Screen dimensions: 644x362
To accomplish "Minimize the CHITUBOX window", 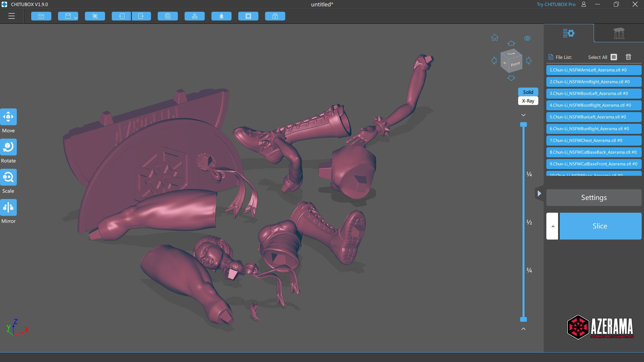I will click(597, 4).
